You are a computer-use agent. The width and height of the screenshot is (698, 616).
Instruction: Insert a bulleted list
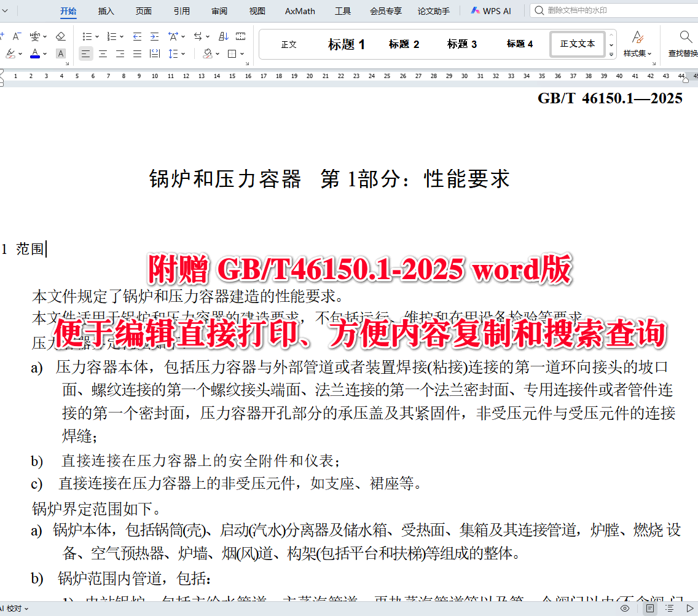87,36
